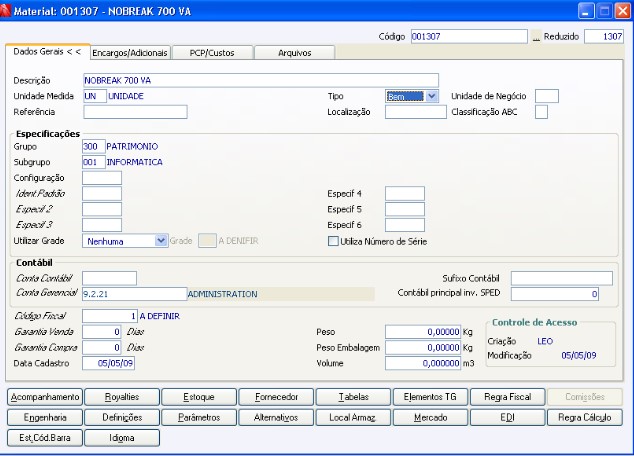The height and width of the screenshot is (456, 634).
Task: Edit the Descrição field
Action: (x=261, y=80)
